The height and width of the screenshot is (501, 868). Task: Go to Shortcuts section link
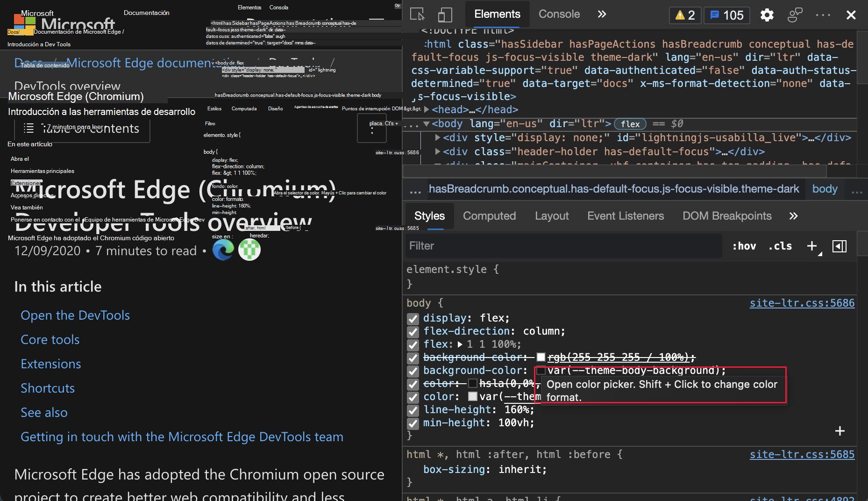click(x=48, y=388)
